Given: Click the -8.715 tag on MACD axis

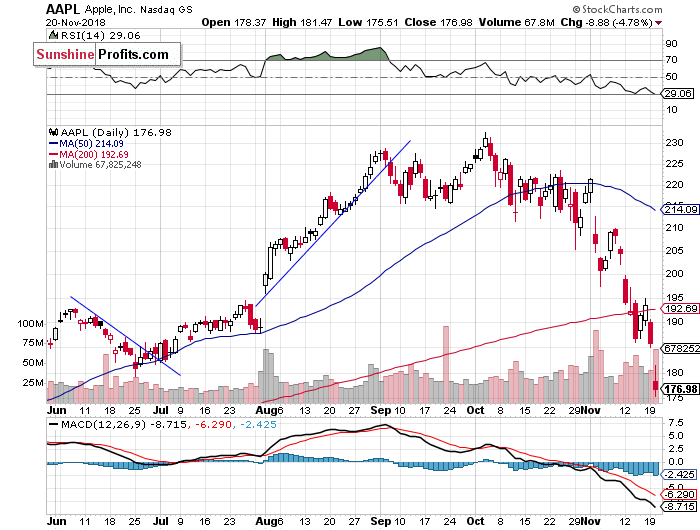Looking at the screenshot, I should [x=679, y=506].
